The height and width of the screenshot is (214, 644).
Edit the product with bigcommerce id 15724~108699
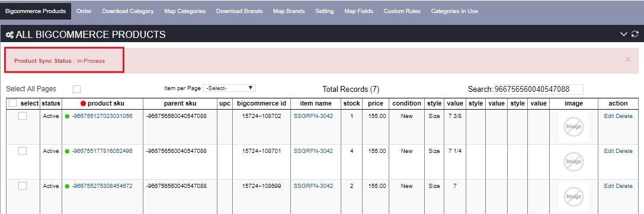[608, 186]
